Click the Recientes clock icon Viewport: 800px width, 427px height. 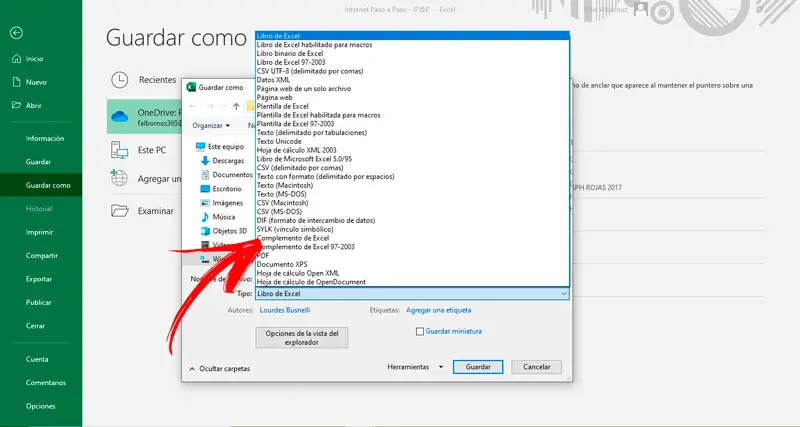[x=119, y=80]
